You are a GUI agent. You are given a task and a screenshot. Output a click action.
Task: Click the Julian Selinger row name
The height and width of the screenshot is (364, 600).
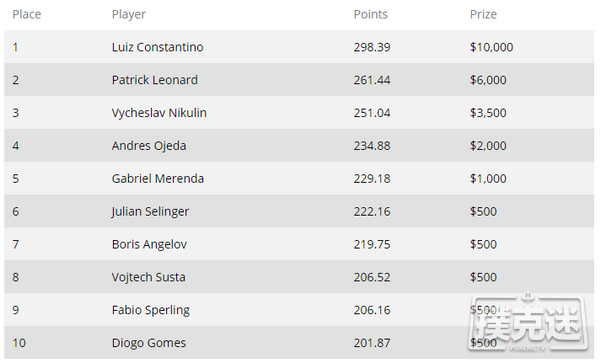click(x=150, y=212)
